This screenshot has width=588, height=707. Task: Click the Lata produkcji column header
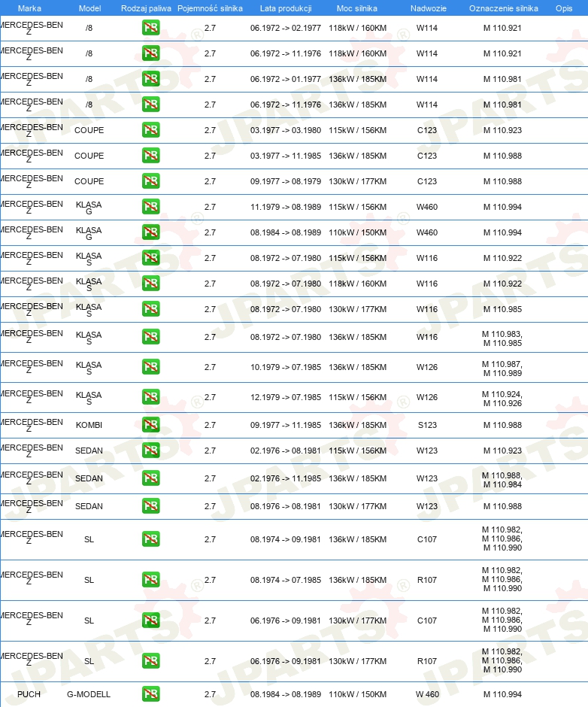click(x=286, y=8)
